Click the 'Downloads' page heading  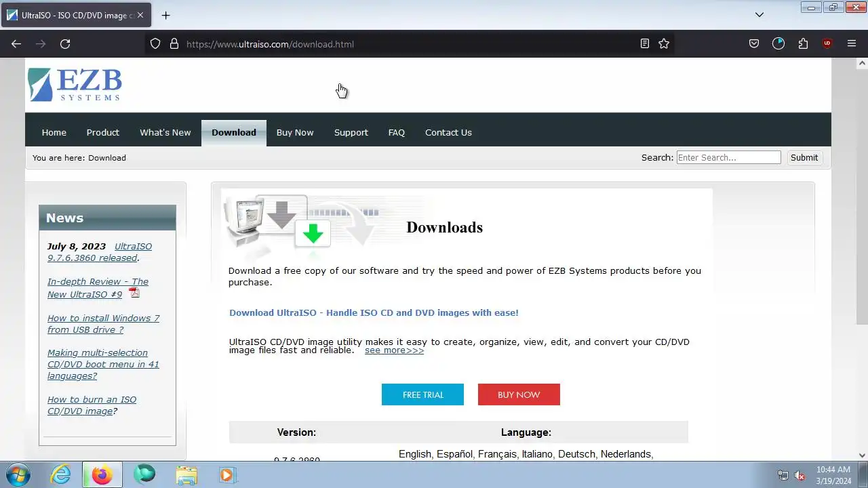(x=444, y=227)
